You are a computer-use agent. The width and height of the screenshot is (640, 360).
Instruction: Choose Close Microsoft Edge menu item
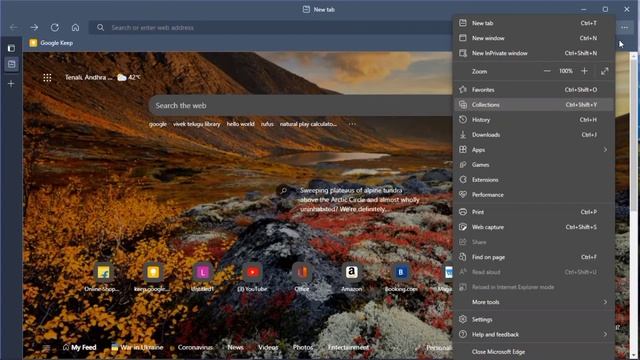click(533, 352)
